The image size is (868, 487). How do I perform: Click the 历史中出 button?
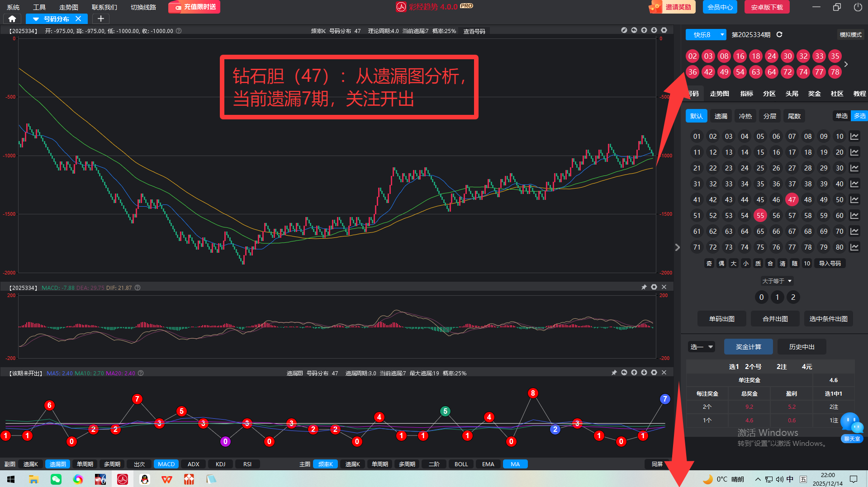802,347
